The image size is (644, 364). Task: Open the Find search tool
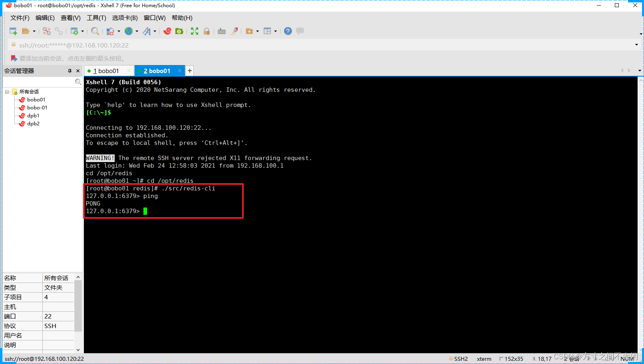[x=96, y=31]
